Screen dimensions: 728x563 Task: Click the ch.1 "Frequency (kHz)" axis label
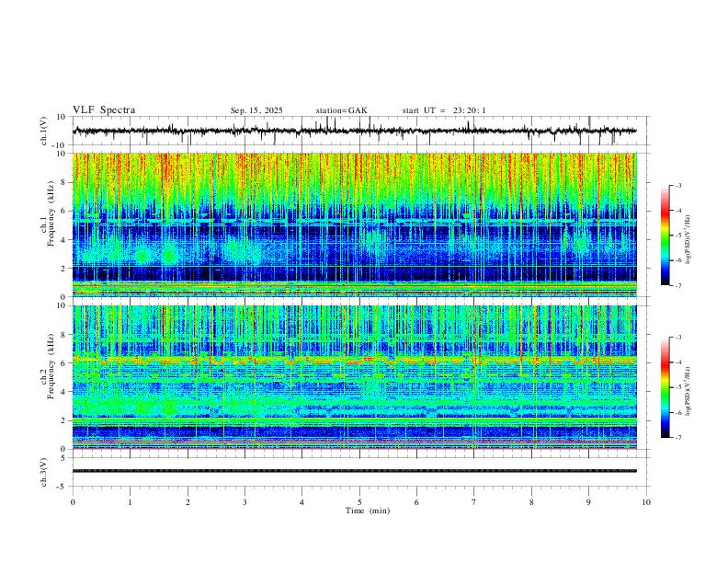pyautogui.click(x=51, y=214)
